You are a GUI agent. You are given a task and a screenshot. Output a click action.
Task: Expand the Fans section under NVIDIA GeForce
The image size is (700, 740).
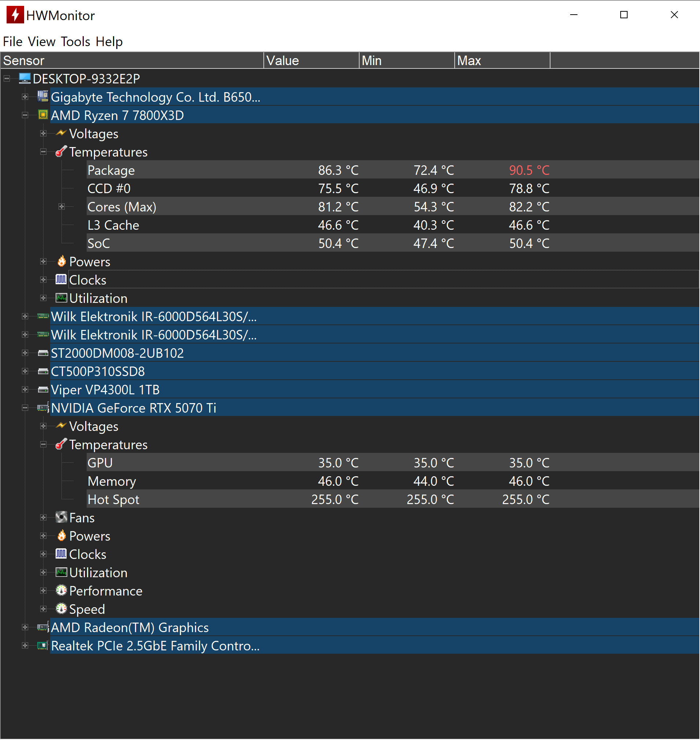click(x=43, y=518)
